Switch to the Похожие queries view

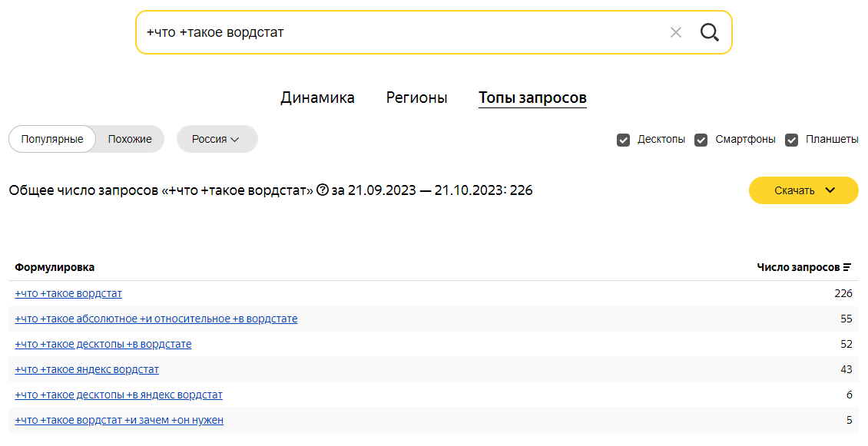click(130, 139)
